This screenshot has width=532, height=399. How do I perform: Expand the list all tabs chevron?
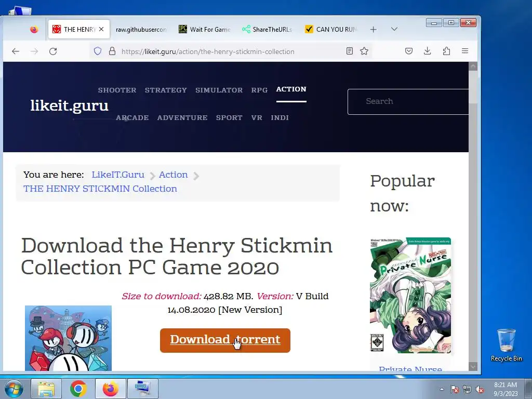[x=394, y=29]
